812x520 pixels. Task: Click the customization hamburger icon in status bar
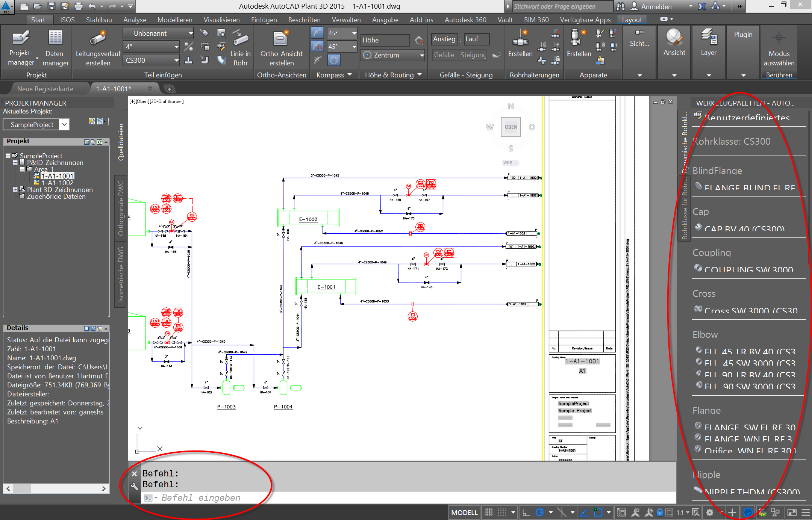point(806,512)
